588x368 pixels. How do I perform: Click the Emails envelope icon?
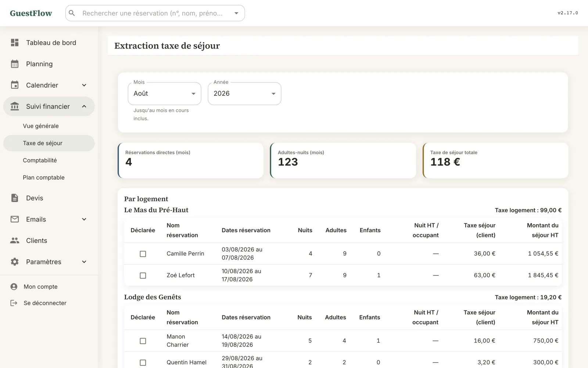pyautogui.click(x=15, y=219)
